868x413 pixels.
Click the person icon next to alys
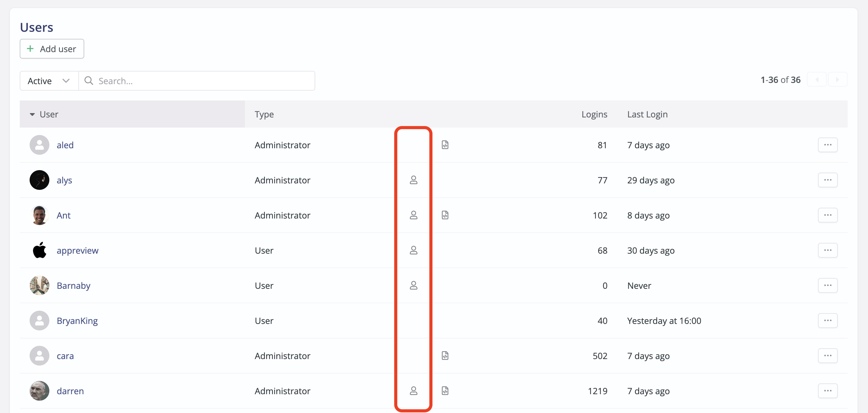click(x=414, y=180)
